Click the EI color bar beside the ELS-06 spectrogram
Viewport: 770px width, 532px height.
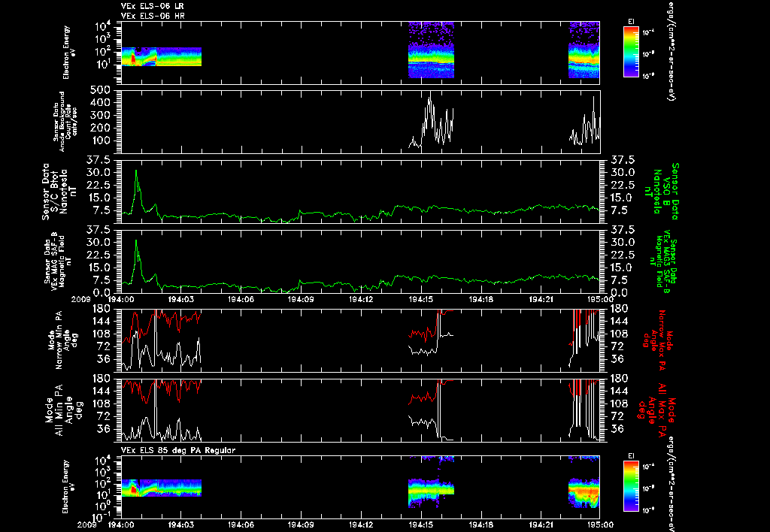tap(631, 52)
